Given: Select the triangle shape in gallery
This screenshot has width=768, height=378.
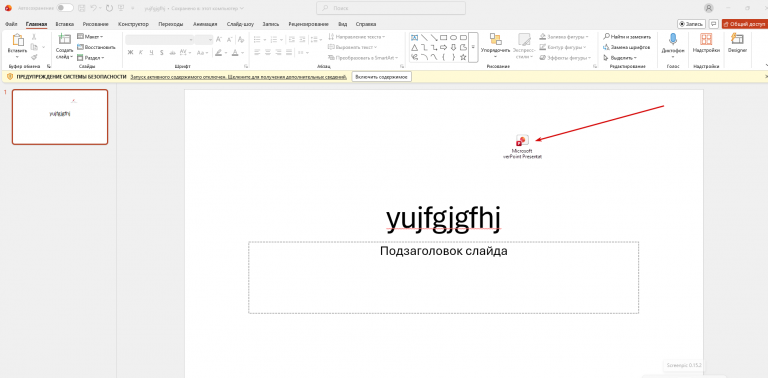Looking at the screenshot, I should (x=414, y=47).
